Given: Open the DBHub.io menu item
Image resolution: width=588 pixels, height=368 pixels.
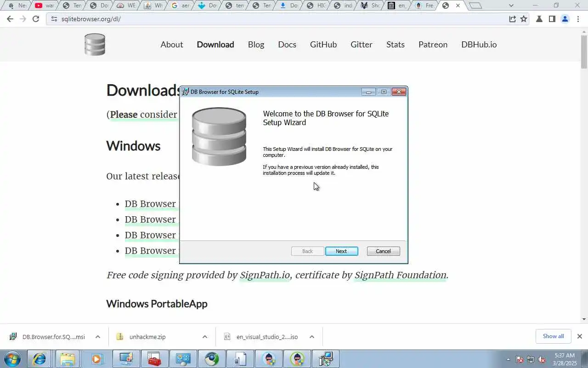Looking at the screenshot, I should pyautogui.click(x=479, y=45).
